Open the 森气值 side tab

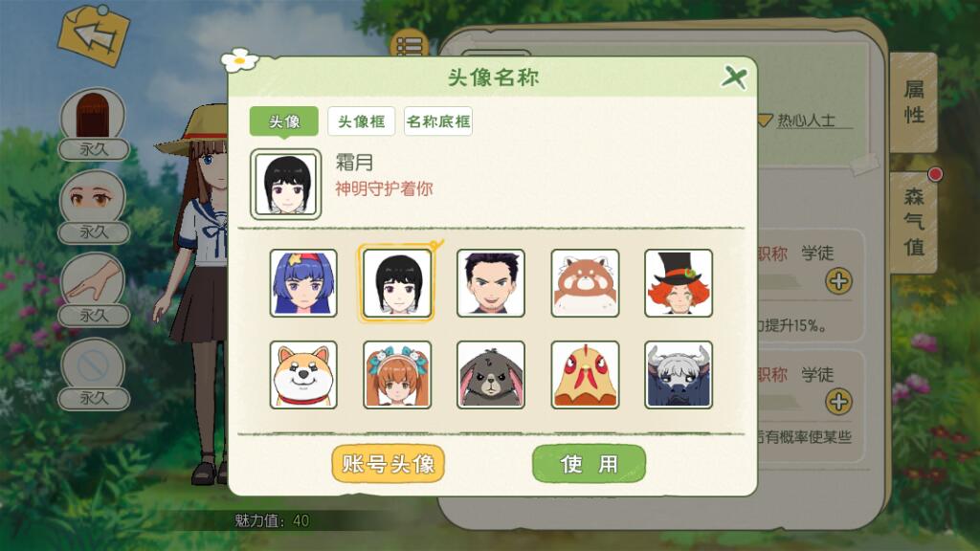click(914, 222)
